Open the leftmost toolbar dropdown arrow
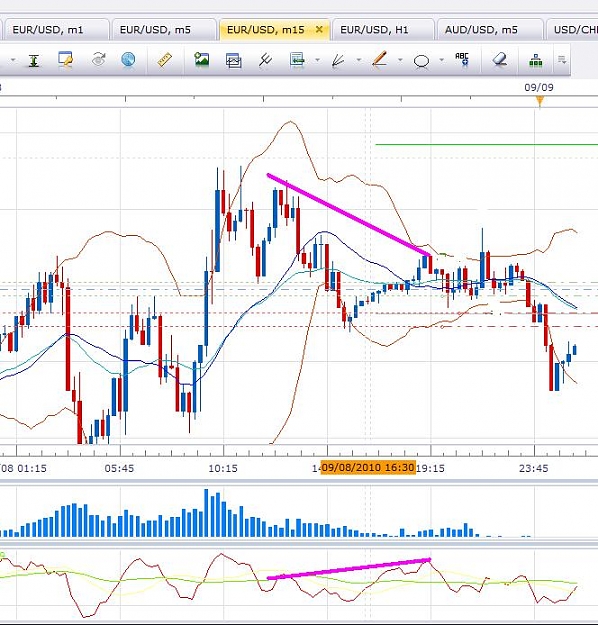Viewport: 598px width, 625px height. click(13, 60)
